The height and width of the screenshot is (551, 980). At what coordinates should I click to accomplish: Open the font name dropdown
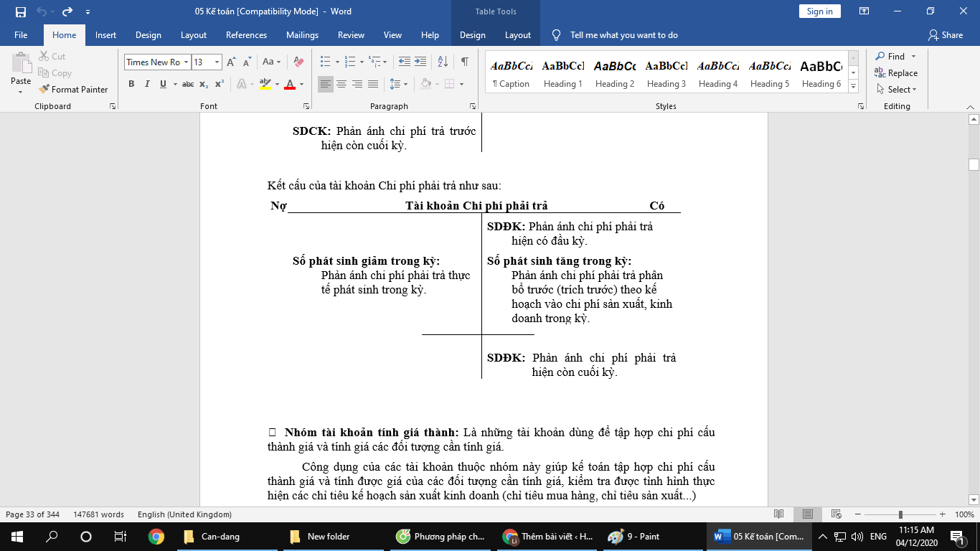[186, 62]
